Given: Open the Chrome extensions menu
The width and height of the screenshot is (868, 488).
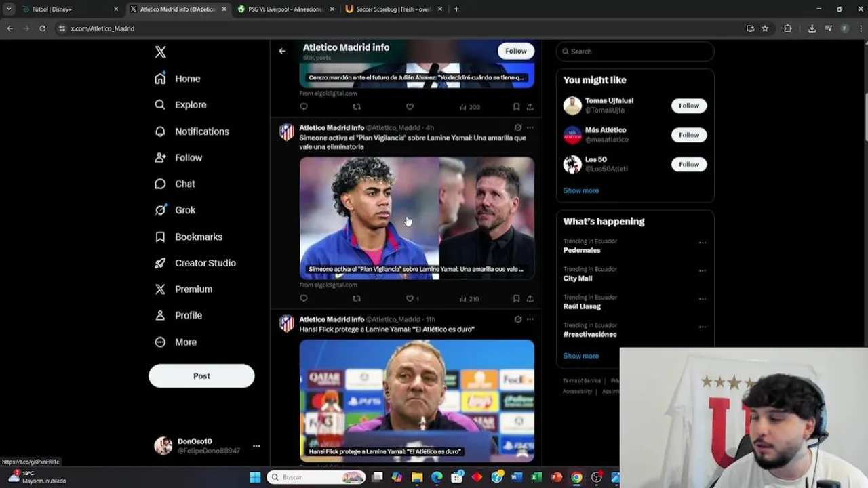Looking at the screenshot, I should [788, 28].
